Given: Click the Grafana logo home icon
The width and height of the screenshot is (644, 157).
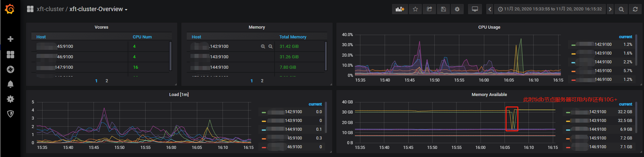Looking at the screenshot, I should 10,9.
